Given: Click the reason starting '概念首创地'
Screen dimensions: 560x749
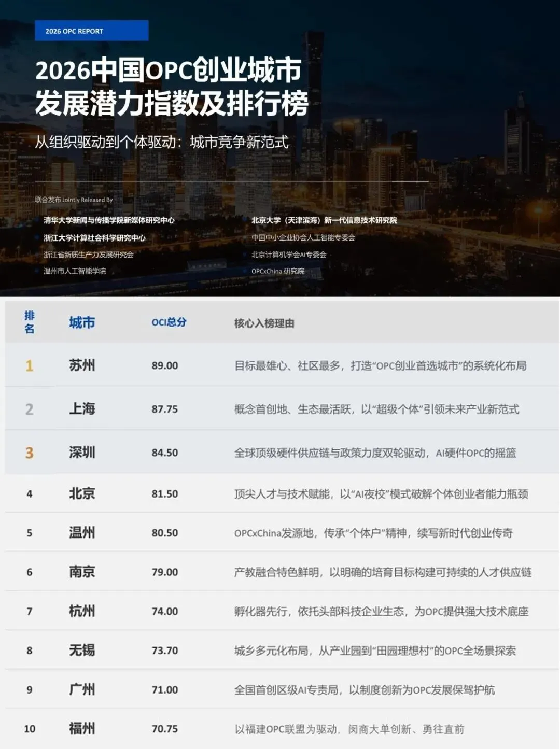Looking at the screenshot, I should [376, 409].
